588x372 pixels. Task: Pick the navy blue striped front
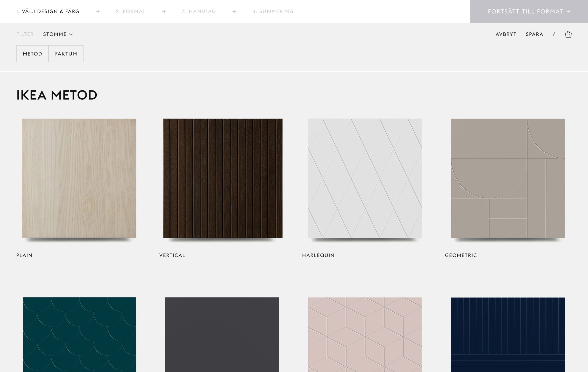pyautogui.click(x=508, y=334)
